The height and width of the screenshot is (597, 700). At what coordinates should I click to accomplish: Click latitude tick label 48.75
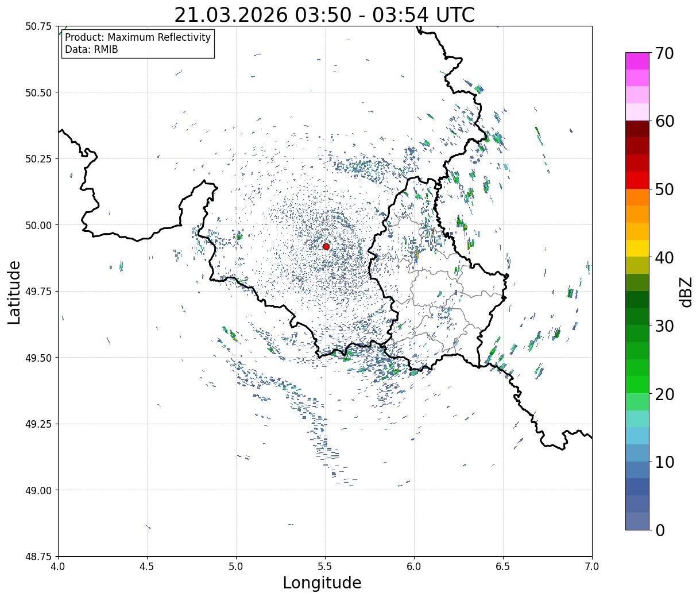pyautogui.click(x=38, y=556)
